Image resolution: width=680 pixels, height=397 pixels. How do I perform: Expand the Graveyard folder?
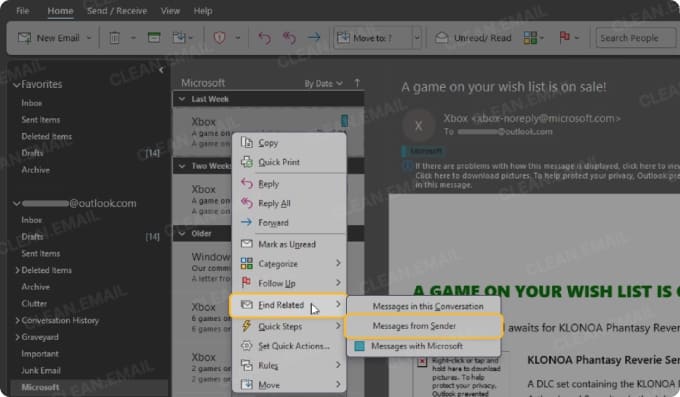[x=17, y=337]
